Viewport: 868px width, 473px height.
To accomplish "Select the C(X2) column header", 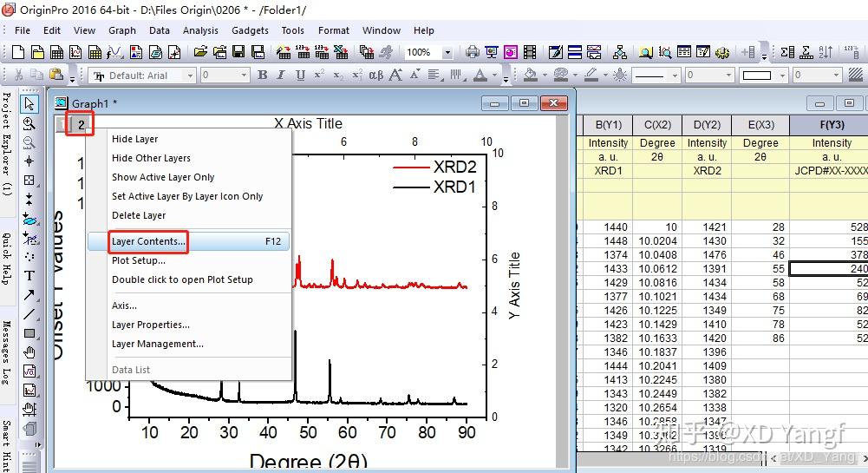I will click(657, 125).
